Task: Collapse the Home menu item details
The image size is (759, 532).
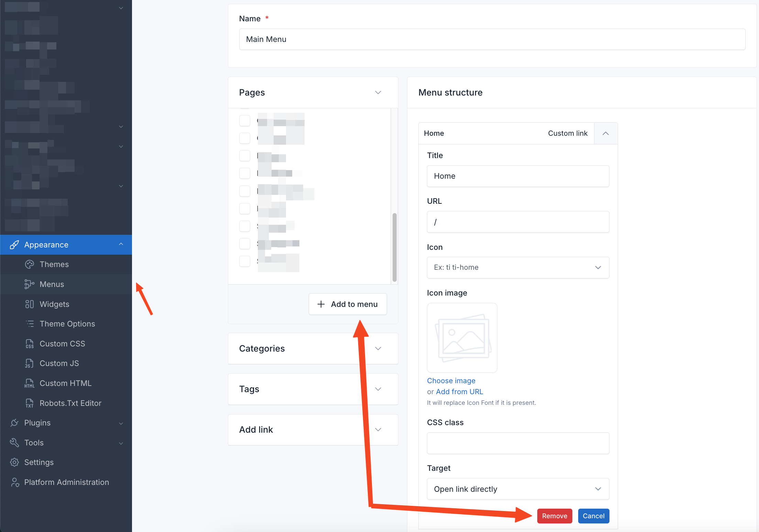Action: coord(606,133)
